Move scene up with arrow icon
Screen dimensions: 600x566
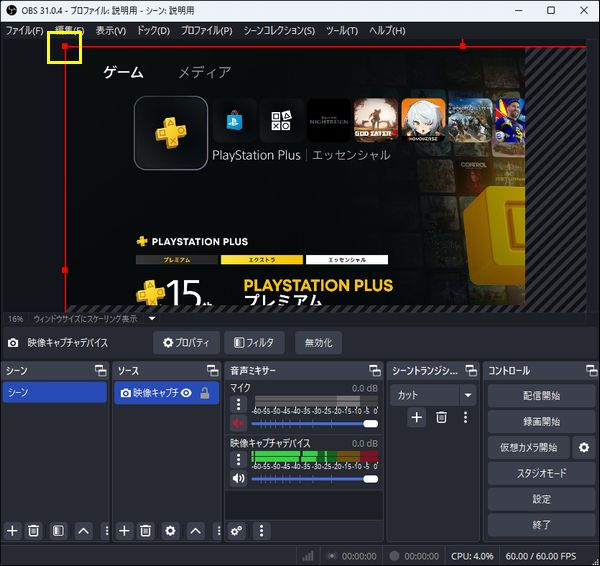pos(83,531)
